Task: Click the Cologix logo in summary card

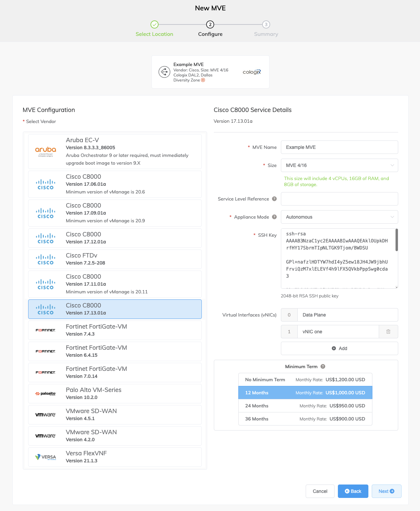Action: (252, 72)
